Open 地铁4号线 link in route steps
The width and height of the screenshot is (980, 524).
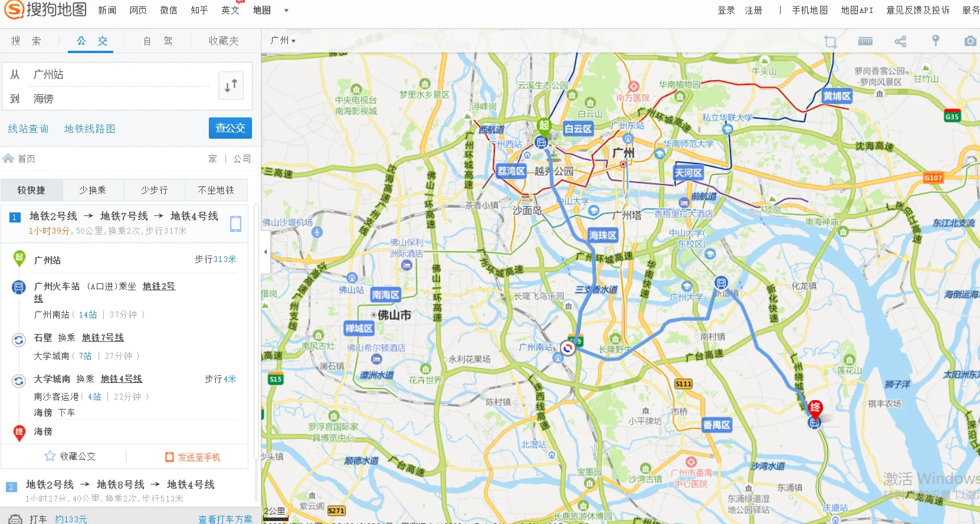(122, 379)
